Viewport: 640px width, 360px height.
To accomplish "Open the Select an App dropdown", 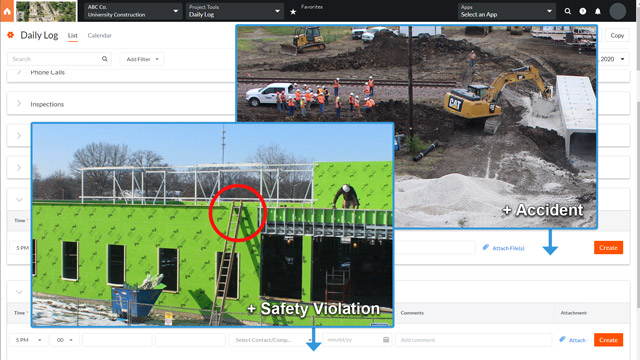I will (507, 11).
